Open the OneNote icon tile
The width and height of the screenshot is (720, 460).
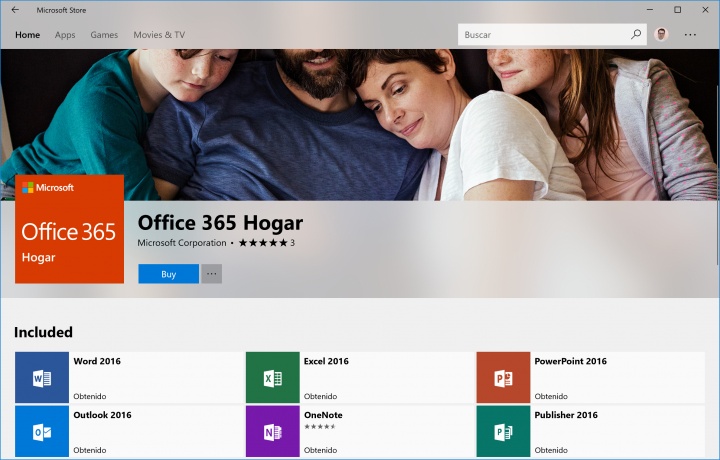(x=273, y=431)
